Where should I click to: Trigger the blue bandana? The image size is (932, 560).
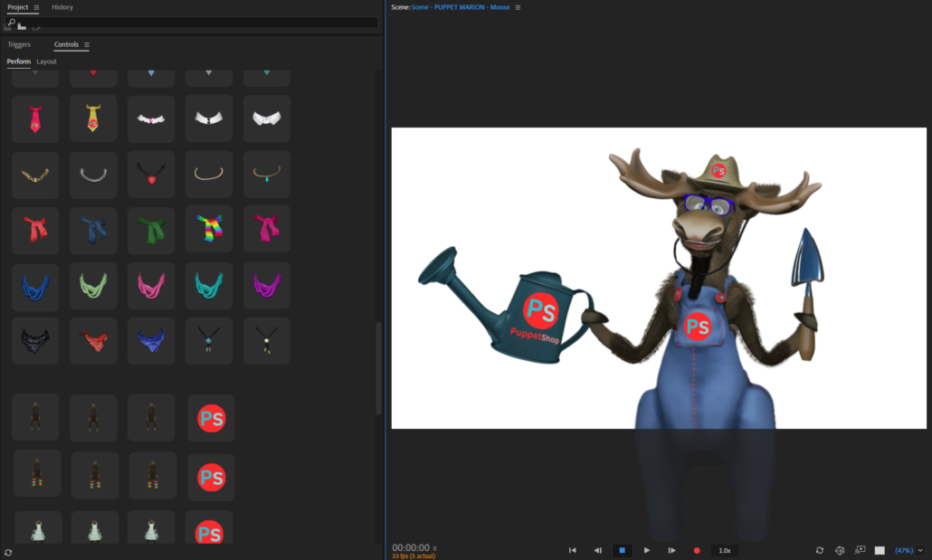point(151,341)
